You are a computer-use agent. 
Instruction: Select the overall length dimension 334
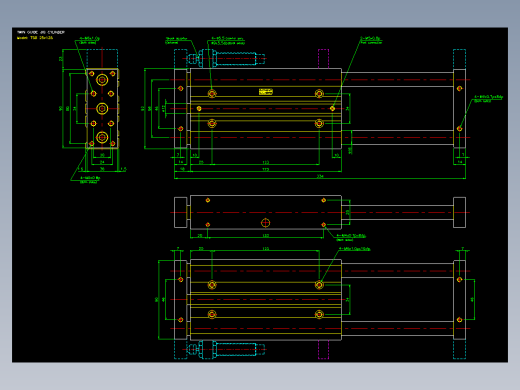(x=320, y=176)
